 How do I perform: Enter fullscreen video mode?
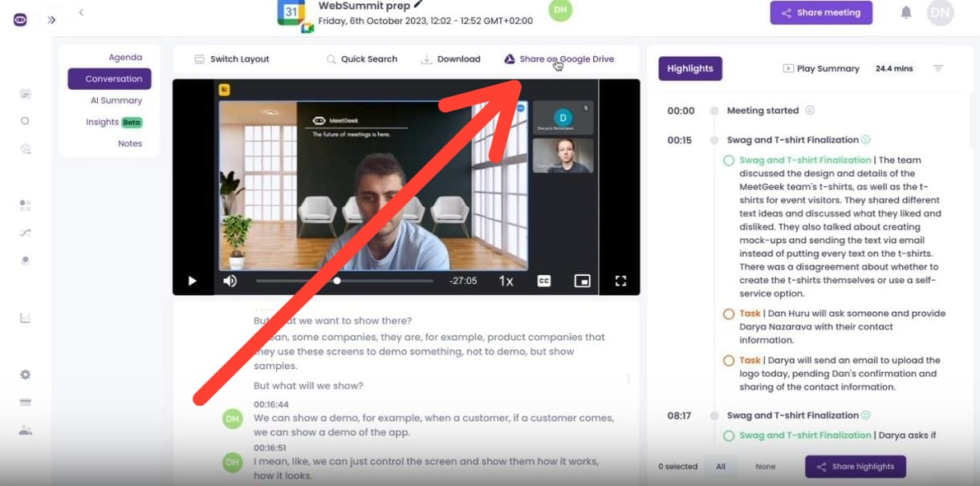[x=620, y=281]
